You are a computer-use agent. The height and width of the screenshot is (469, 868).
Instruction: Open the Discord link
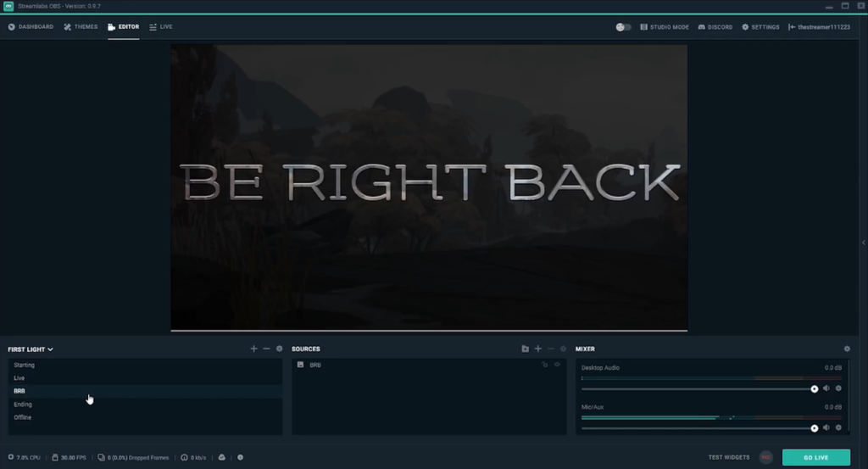point(715,27)
